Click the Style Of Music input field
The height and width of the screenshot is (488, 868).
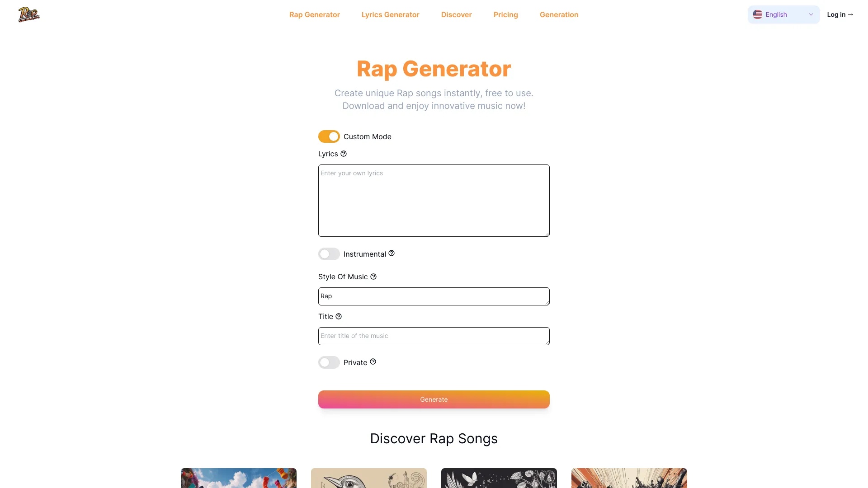[434, 296]
